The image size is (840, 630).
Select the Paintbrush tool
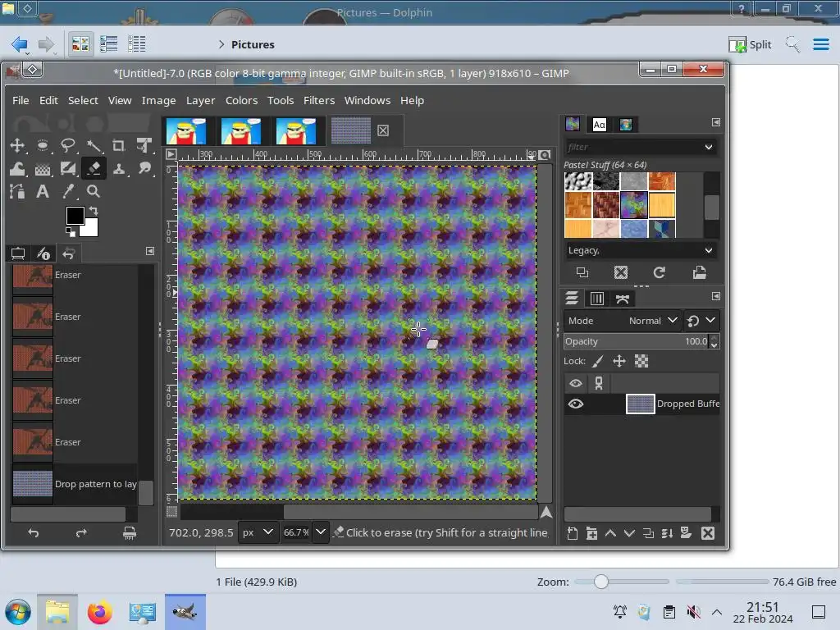coord(67,168)
